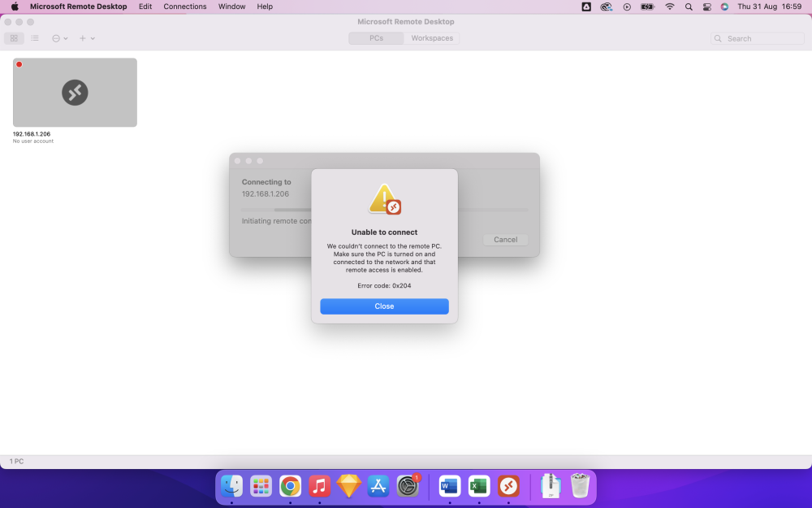Image resolution: width=812 pixels, height=508 pixels.
Task: Click the Microsoft Remote Desktop window title
Action: [x=405, y=22]
